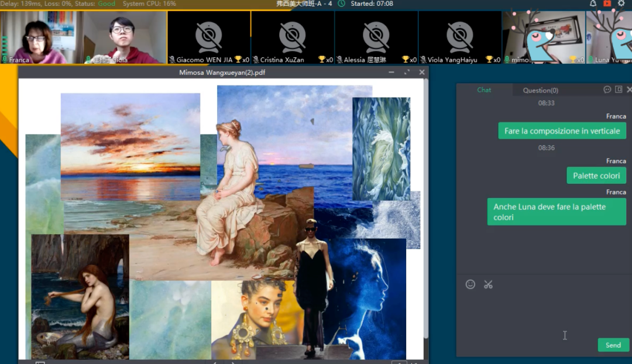632x364 pixels.
Task: Select Gioia's video thumbnail
Action: (x=125, y=37)
